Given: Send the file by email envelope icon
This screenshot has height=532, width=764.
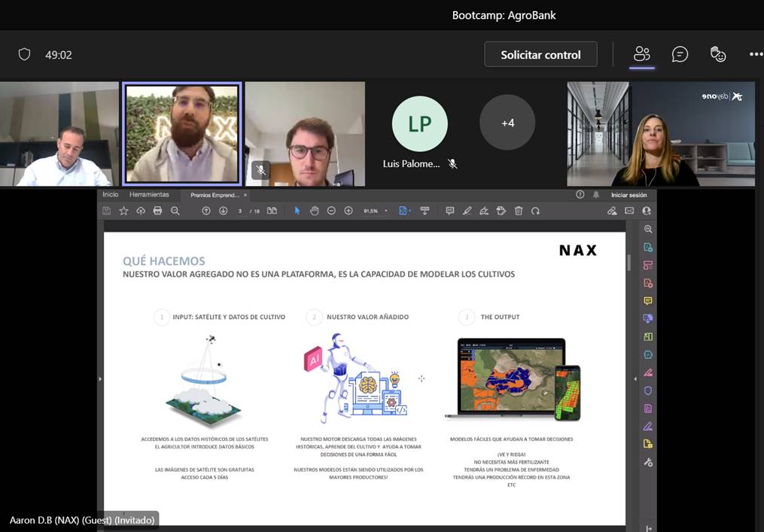Looking at the screenshot, I should coord(629,211).
